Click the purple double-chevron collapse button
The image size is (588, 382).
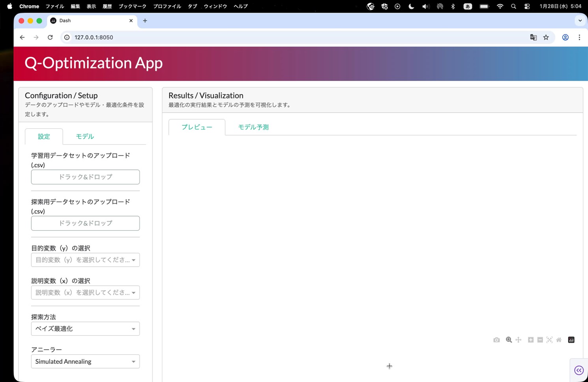(579, 370)
